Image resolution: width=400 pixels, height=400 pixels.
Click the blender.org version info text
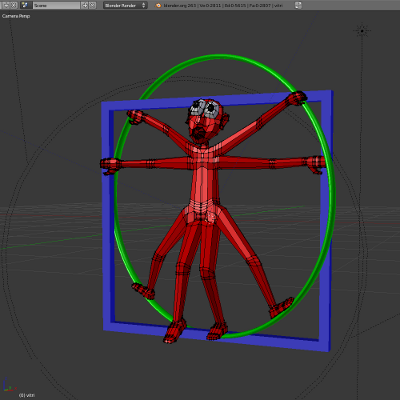click(223, 5)
